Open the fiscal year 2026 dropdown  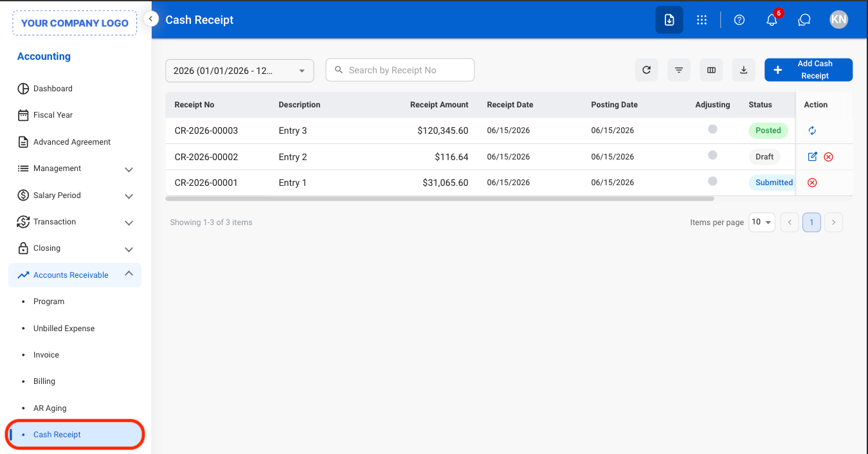(x=240, y=71)
